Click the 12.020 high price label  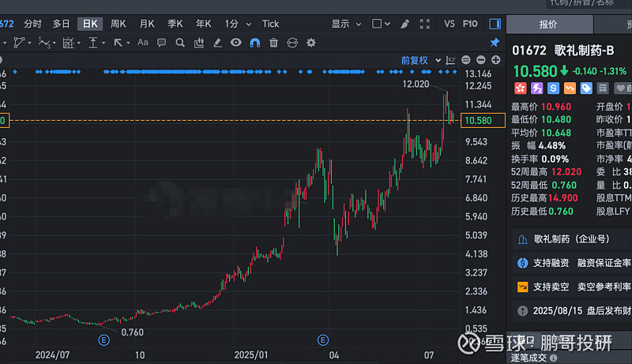[x=416, y=84]
